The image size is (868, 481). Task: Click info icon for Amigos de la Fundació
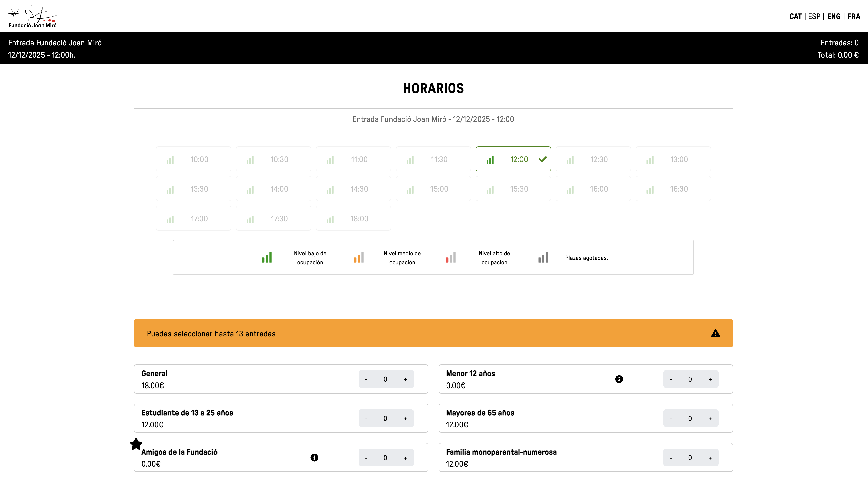pos(314,457)
